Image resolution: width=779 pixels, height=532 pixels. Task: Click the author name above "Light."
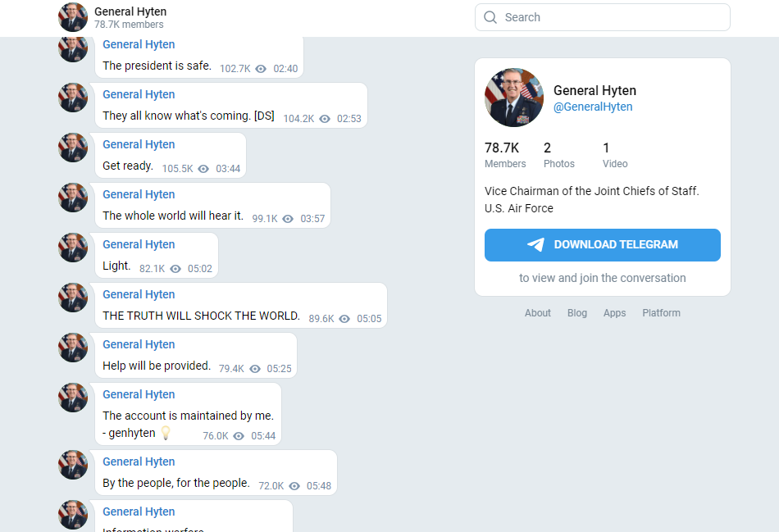coord(139,244)
